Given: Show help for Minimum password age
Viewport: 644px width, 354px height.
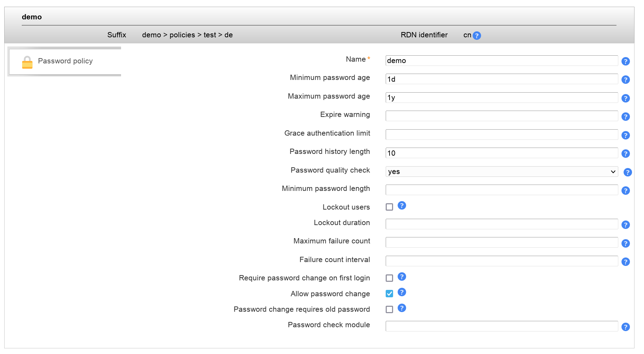Looking at the screenshot, I should (625, 80).
